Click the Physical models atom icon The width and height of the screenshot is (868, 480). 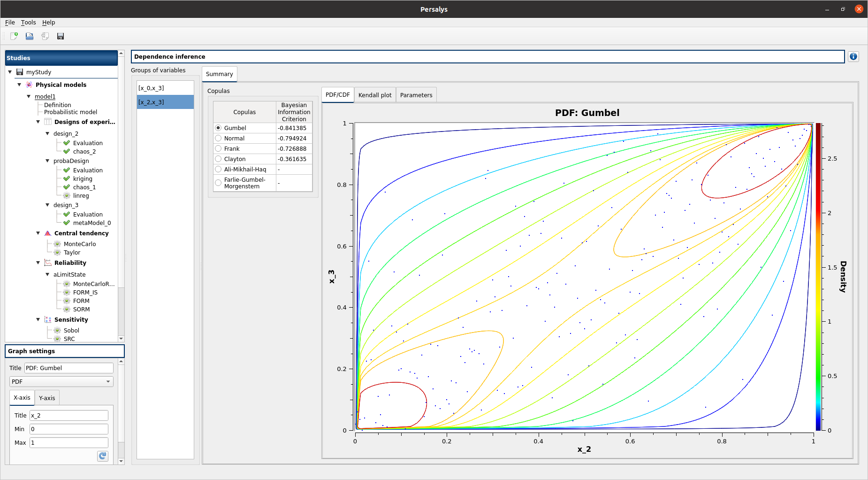pos(29,85)
